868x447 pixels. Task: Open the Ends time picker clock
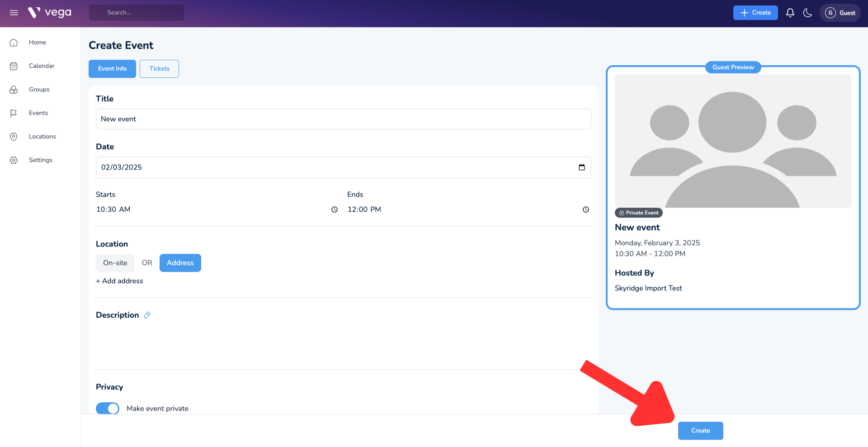click(x=585, y=209)
